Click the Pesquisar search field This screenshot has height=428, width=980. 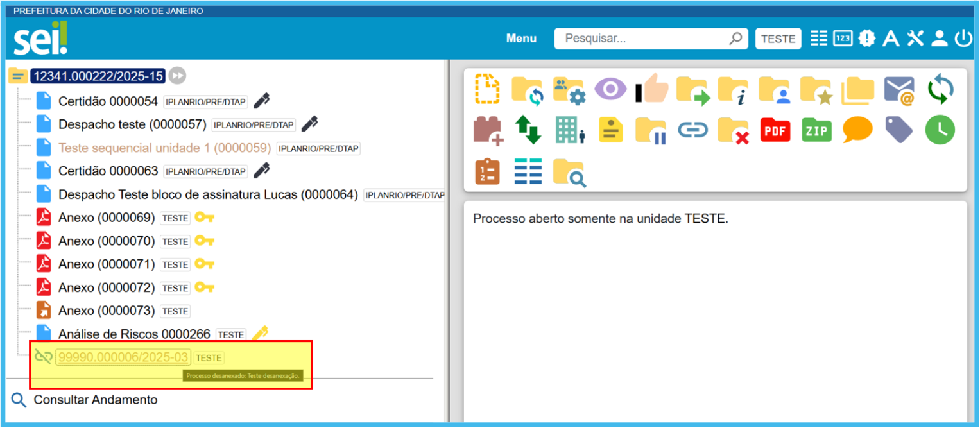(x=642, y=39)
